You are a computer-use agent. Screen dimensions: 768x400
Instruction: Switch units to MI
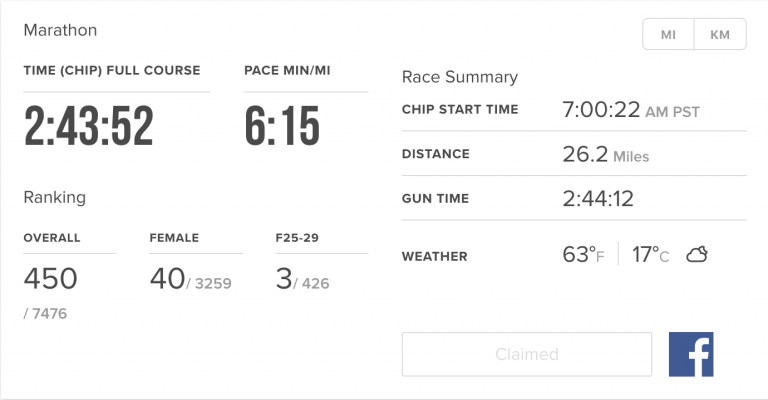[x=669, y=35]
